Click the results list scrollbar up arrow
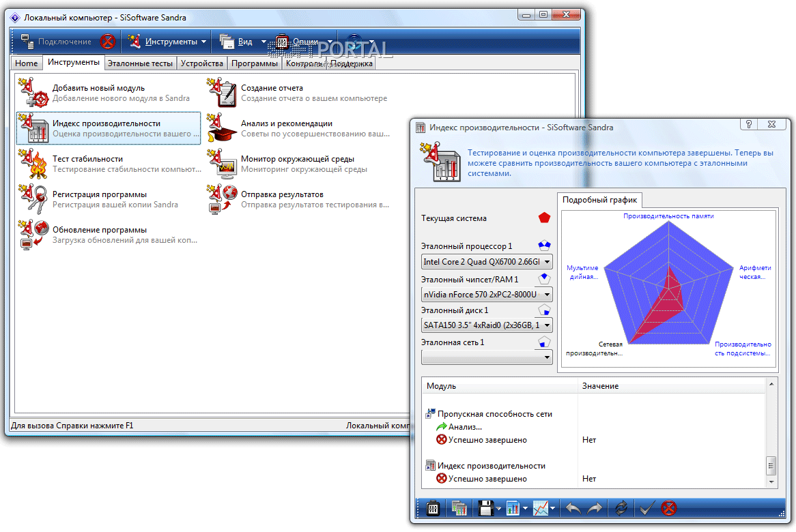Screen dimensions: 796x532 (771, 385)
